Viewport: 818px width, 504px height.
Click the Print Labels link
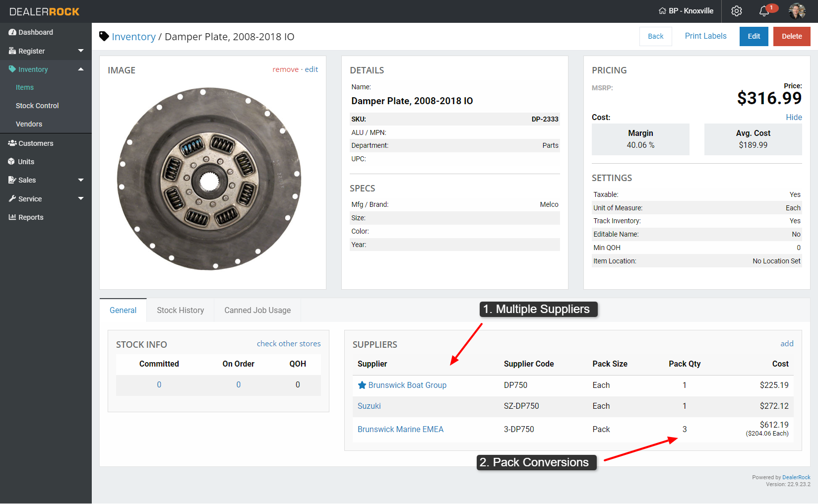(x=705, y=36)
